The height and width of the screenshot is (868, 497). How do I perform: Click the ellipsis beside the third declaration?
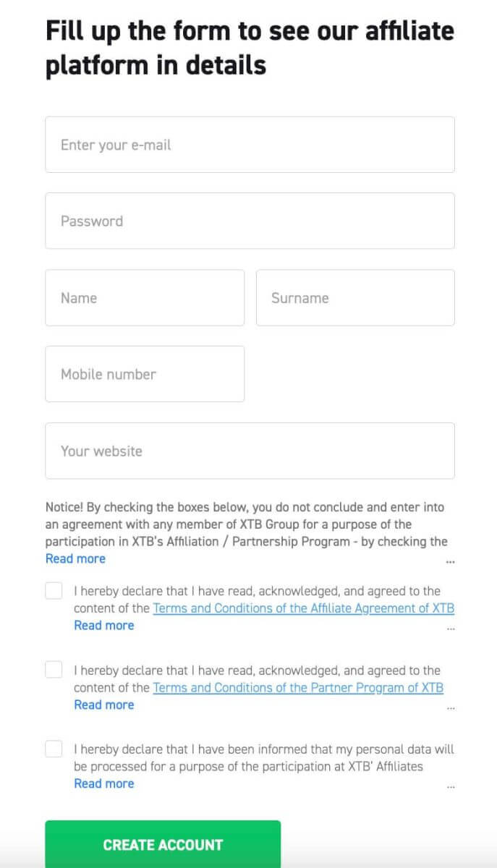(451, 786)
